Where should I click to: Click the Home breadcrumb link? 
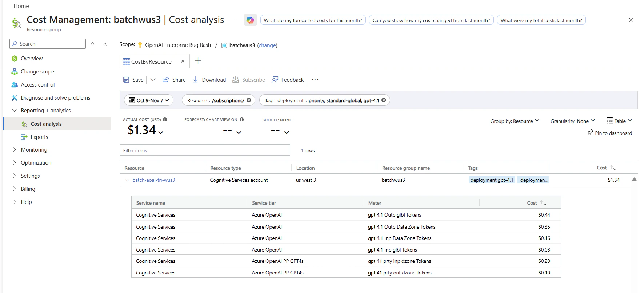[21, 6]
